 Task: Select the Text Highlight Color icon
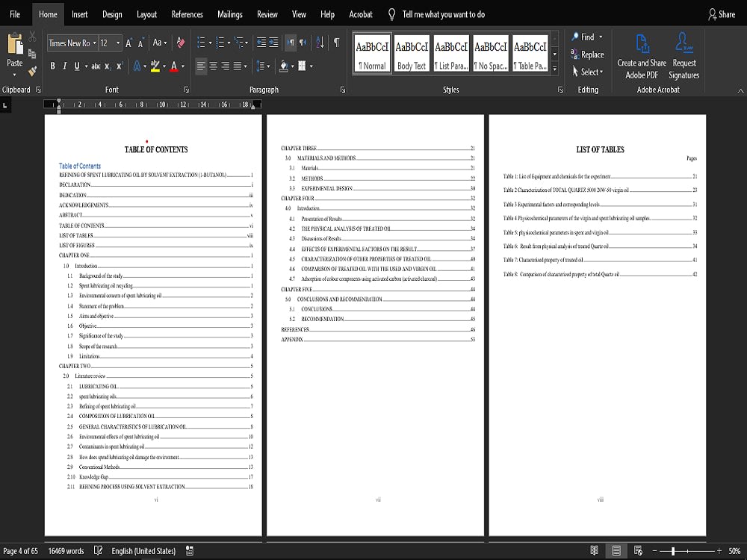(155, 65)
